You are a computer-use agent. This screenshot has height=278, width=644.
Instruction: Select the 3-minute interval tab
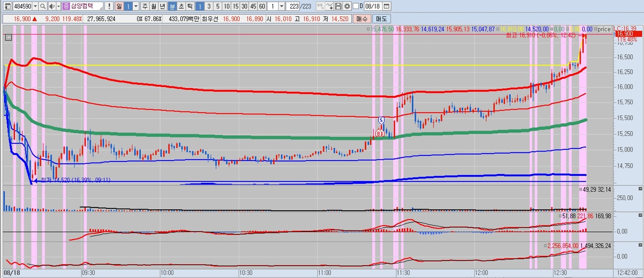tap(209, 6)
